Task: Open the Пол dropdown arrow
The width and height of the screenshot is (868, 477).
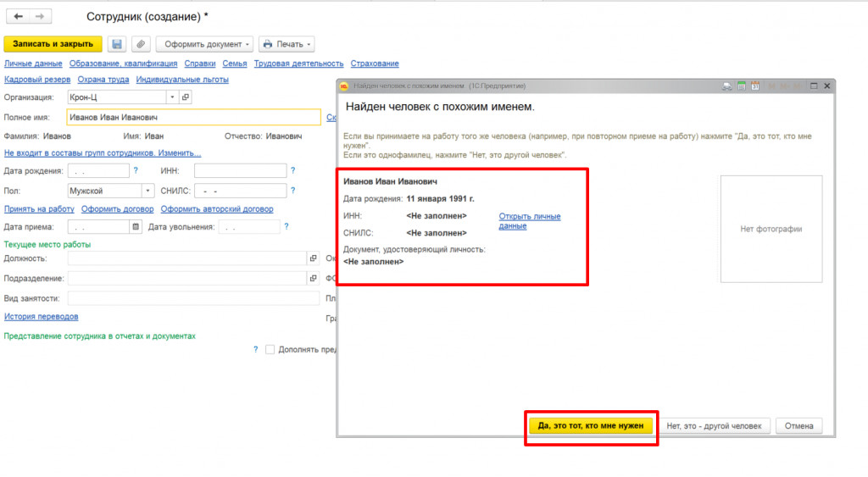Action: tap(147, 191)
